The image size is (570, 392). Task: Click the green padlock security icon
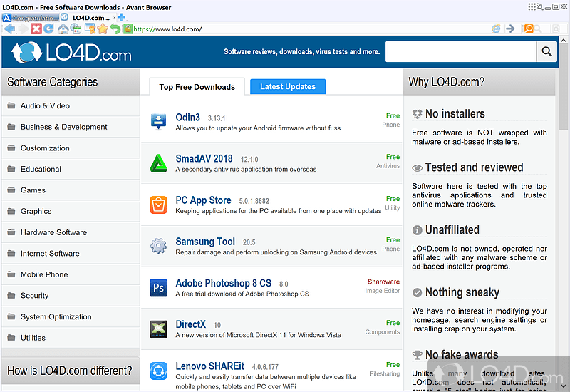click(x=128, y=29)
